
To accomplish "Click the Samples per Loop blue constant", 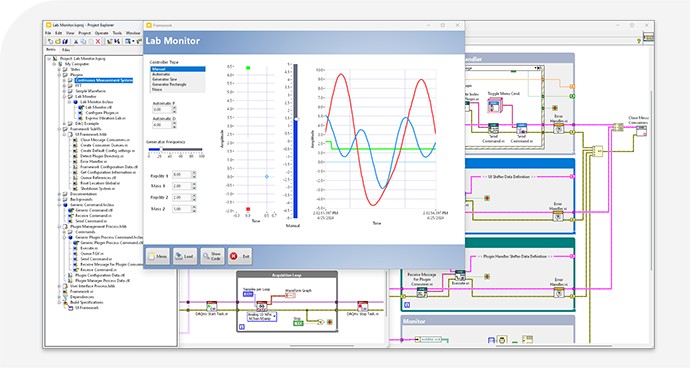I will tap(248, 294).
